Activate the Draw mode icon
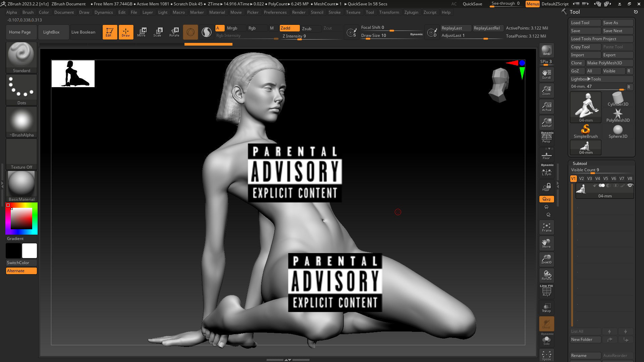The image size is (644, 362). pyautogui.click(x=126, y=32)
